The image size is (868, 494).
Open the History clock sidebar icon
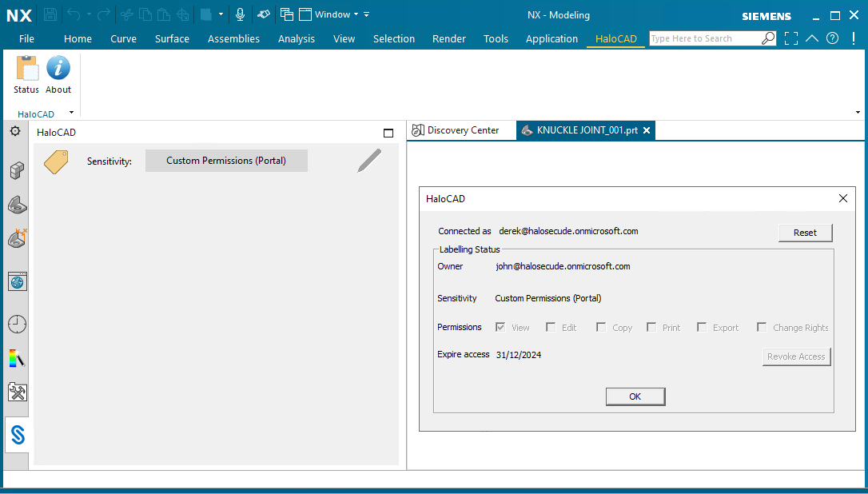pos(17,324)
